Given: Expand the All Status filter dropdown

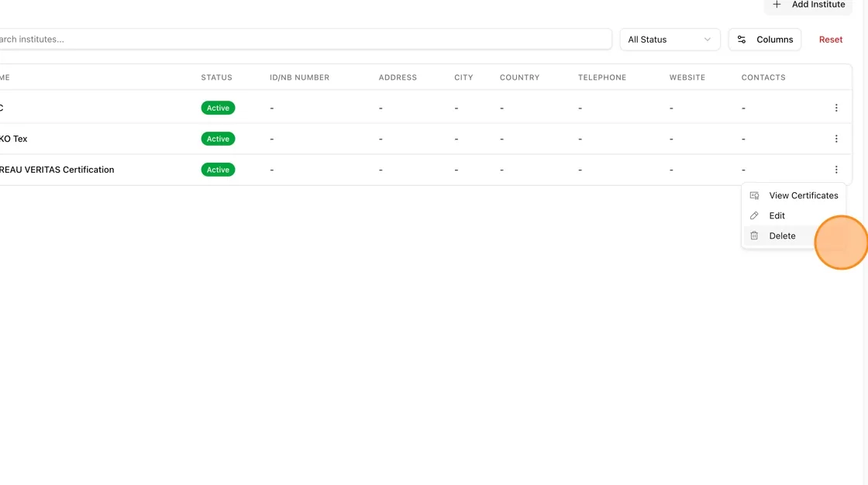Looking at the screenshot, I should coord(670,40).
